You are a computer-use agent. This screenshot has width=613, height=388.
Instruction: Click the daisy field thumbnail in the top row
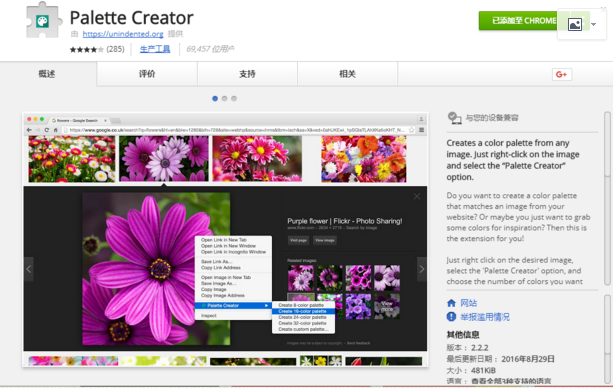72,159
